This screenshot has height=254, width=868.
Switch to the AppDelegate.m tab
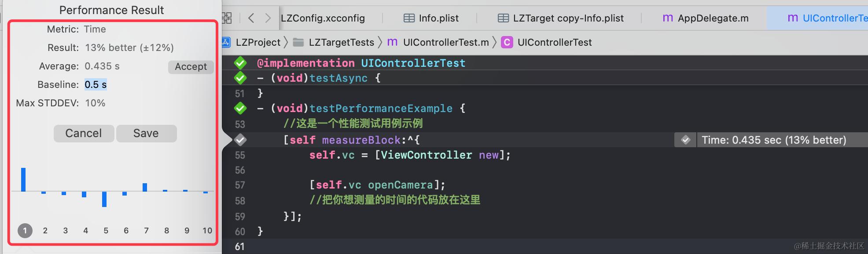[706, 18]
